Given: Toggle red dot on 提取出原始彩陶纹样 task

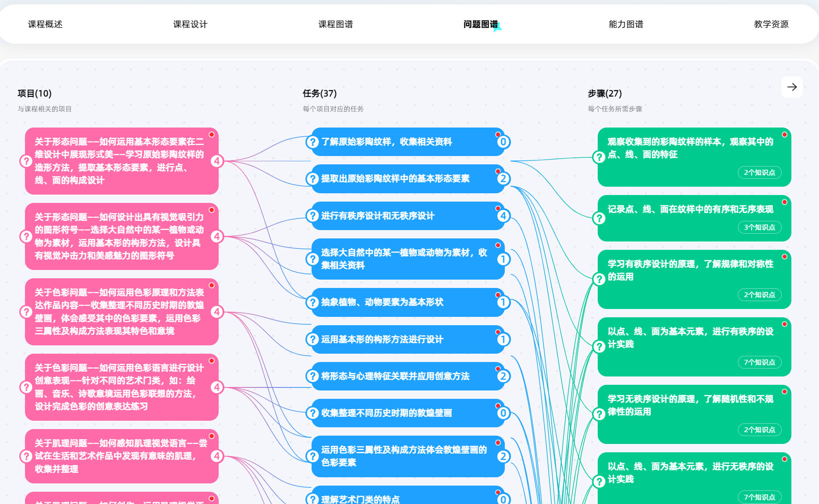Looking at the screenshot, I should (498, 171).
